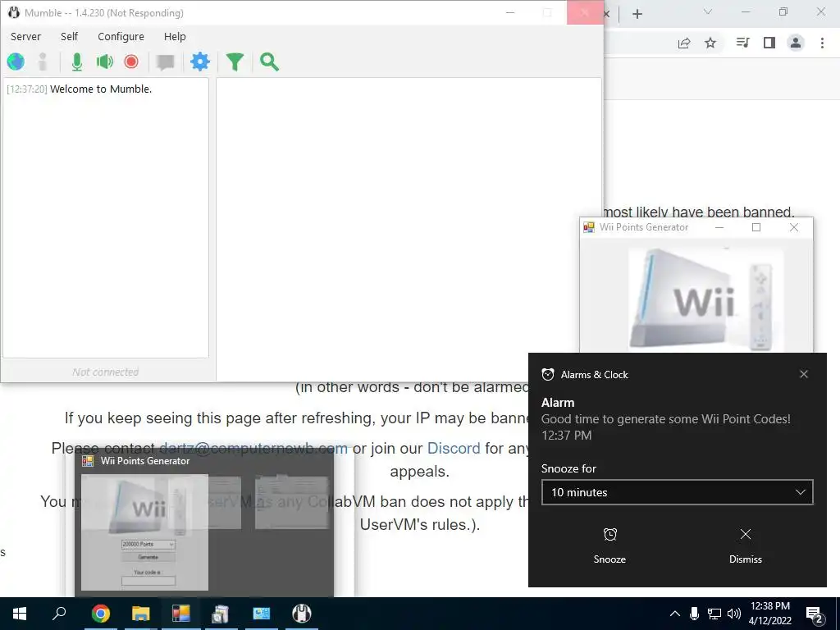Open the Configure menu in Mumble

click(121, 36)
